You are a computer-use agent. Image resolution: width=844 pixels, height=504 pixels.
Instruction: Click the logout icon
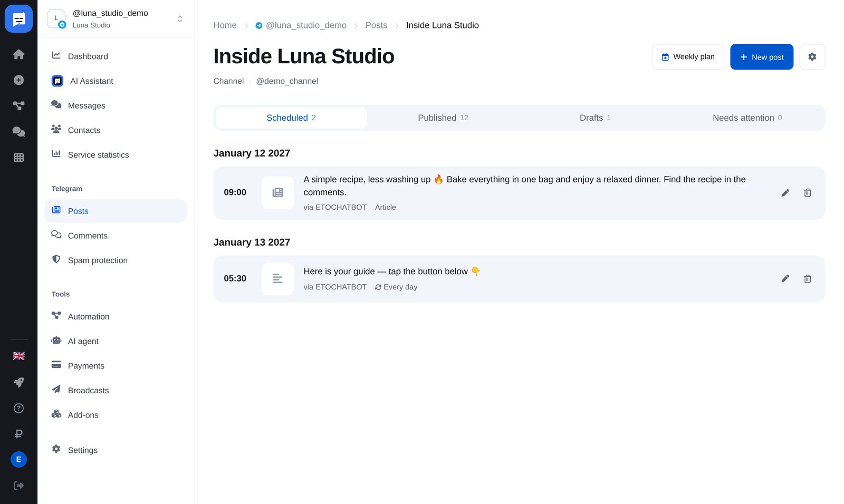pyautogui.click(x=18, y=486)
